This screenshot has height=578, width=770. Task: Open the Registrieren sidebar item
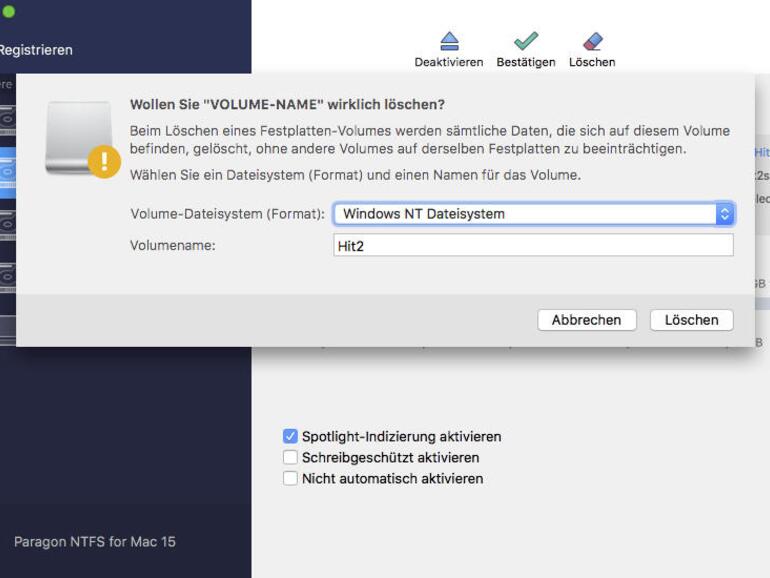point(36,50)
